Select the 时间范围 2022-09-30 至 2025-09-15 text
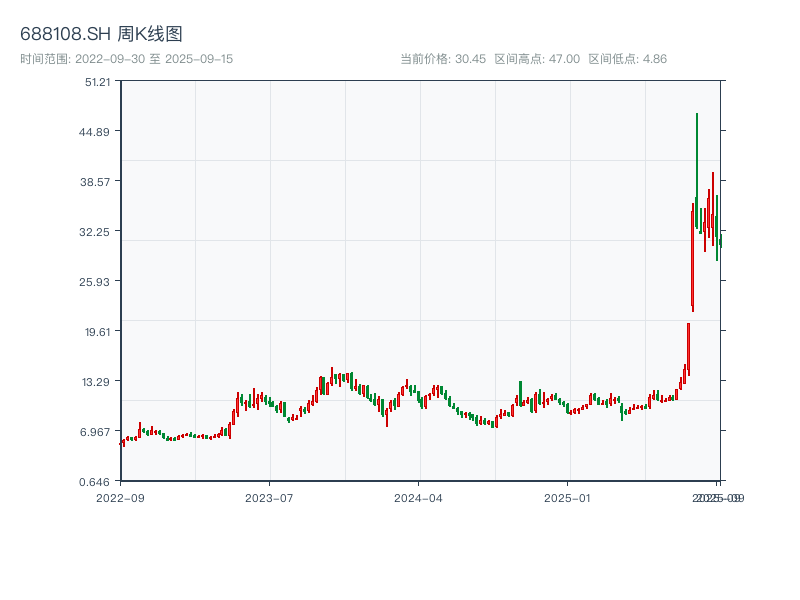Image resolution: width=800 pixels, height=600 pixels. (127, 59)
